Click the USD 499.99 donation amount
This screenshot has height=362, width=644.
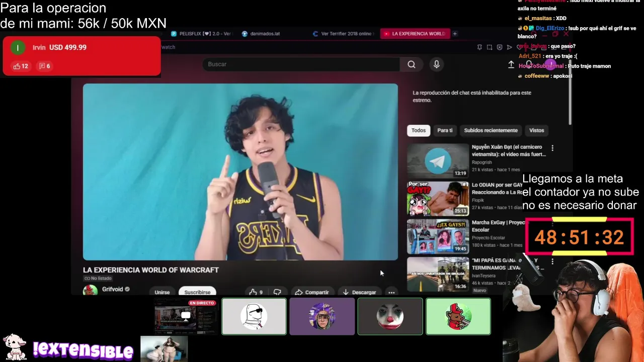click(68, 47)
